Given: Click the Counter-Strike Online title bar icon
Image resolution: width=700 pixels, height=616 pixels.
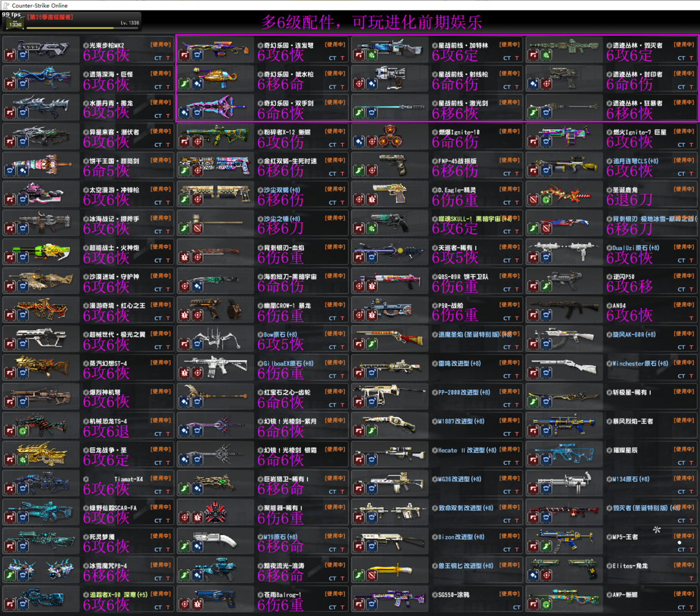Looking at the screenshot, I should [6, 5].
